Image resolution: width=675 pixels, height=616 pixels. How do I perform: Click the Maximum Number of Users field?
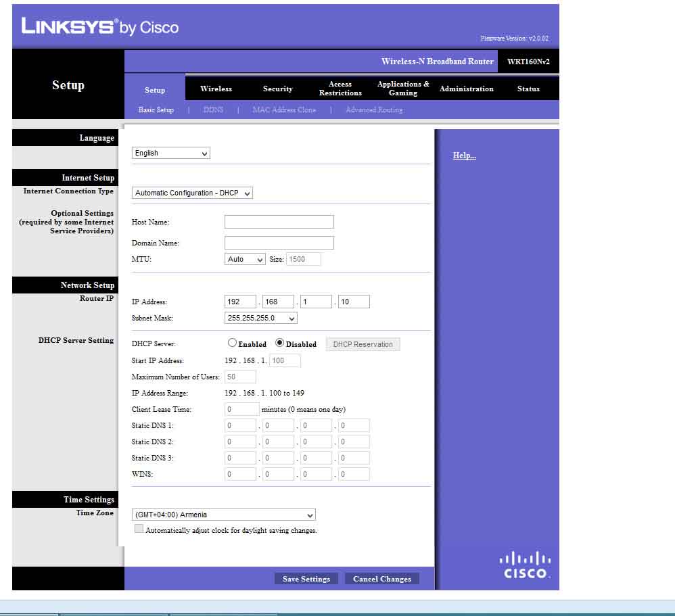pos(240,377)
